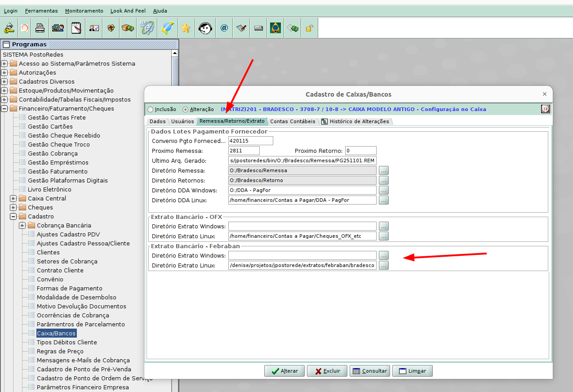Expand the Cobrança Bancária folder
573x392 pixels.
pos(22,225)
